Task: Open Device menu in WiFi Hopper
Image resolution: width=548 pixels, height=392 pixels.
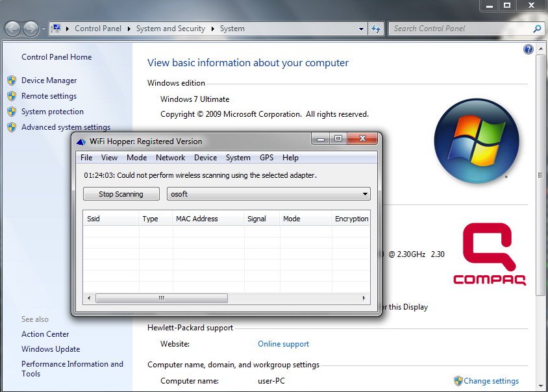Action: click(205, 158)
